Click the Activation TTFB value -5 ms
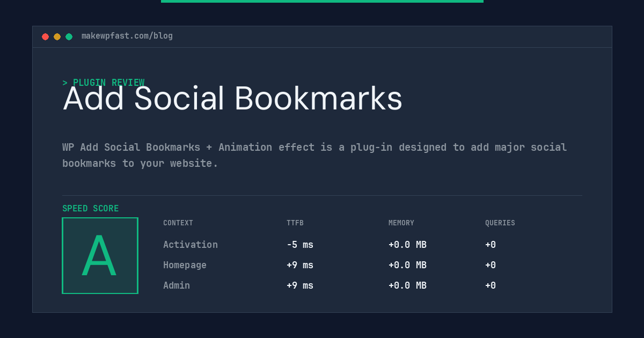Image resolution: width=644 pixels, height=338 pixels. coord(300,245)
